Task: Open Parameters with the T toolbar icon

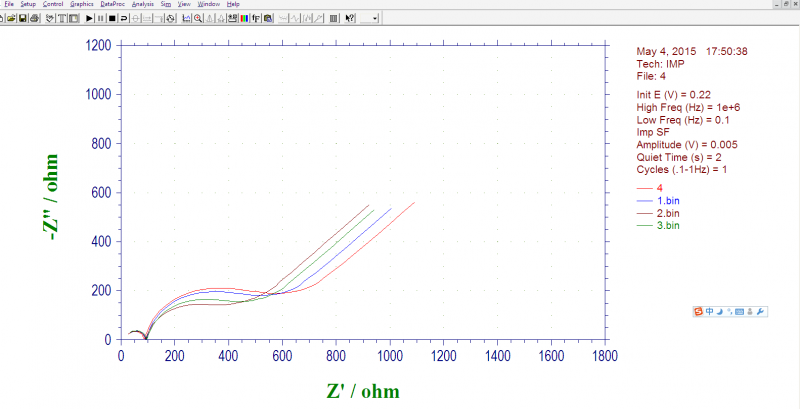Action: (62, 18)
